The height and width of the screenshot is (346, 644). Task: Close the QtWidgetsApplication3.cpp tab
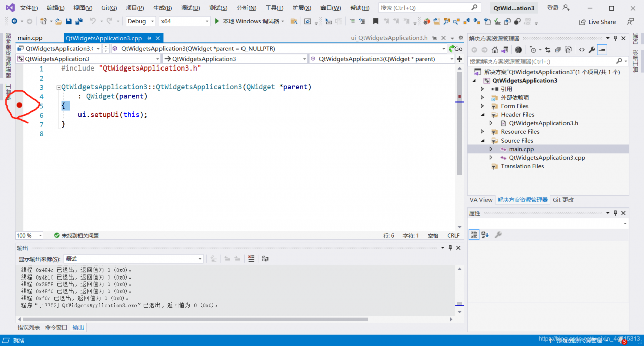158,38
